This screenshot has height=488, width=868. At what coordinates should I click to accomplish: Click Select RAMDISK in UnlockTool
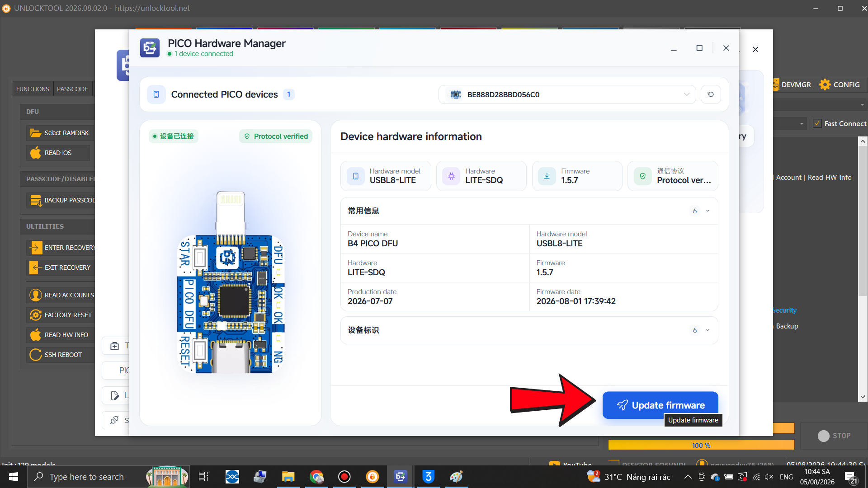tap(60, 133)
